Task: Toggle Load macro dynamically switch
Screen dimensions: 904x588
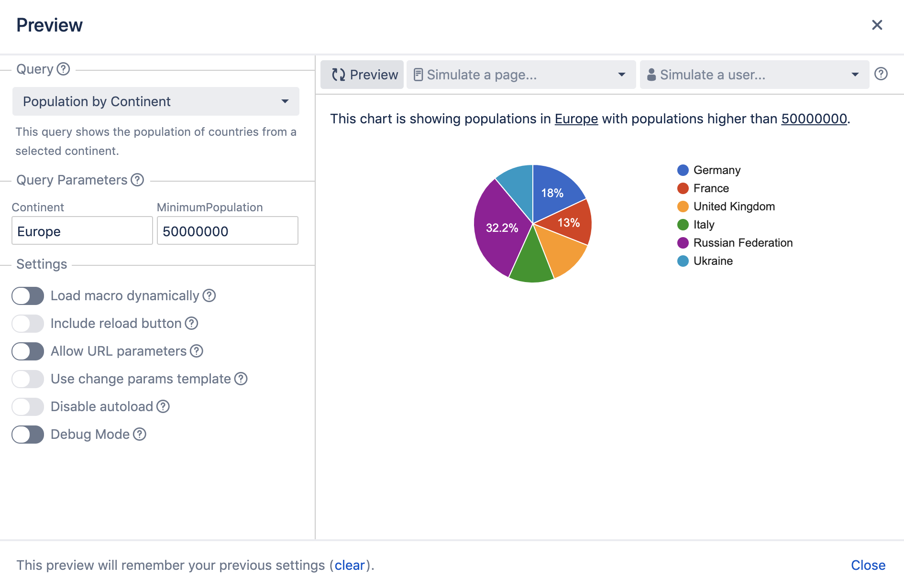Action: click(28, 296)
